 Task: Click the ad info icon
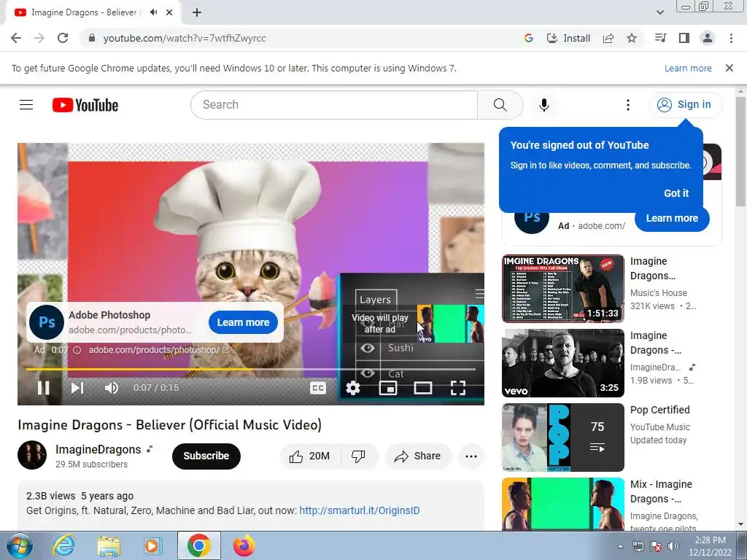click(x=77, y=350)
